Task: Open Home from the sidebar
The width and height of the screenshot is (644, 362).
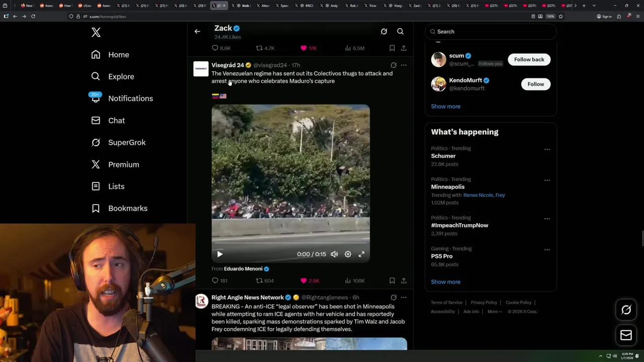Action: point(110,55)
